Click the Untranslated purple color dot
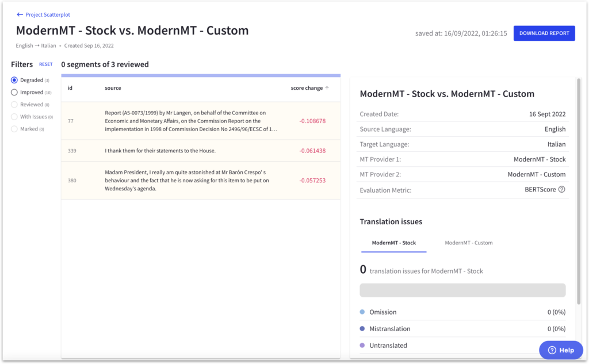This screenshot has height=364, width=589. [362, 345]
